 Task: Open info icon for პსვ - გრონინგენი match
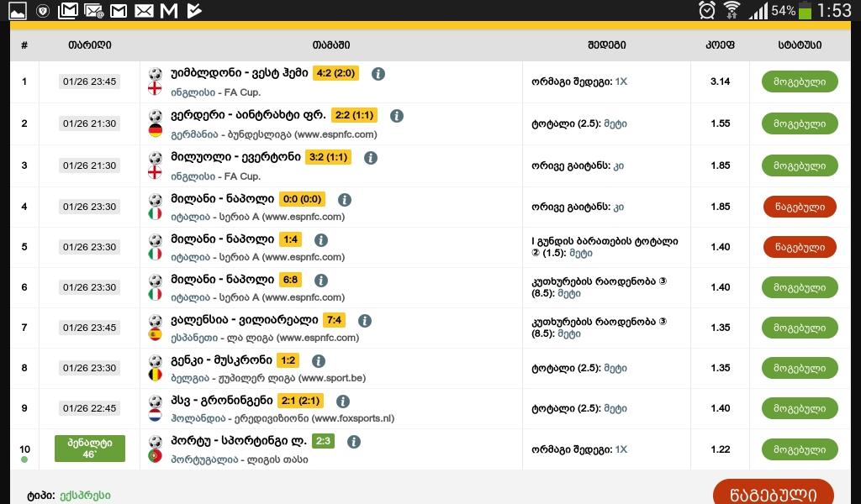tap(343, 402)
